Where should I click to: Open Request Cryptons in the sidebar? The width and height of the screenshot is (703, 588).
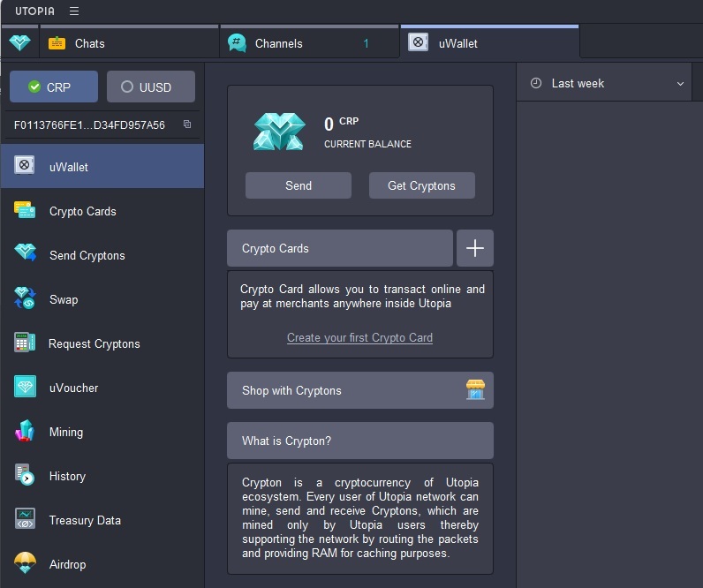(102, 343)
